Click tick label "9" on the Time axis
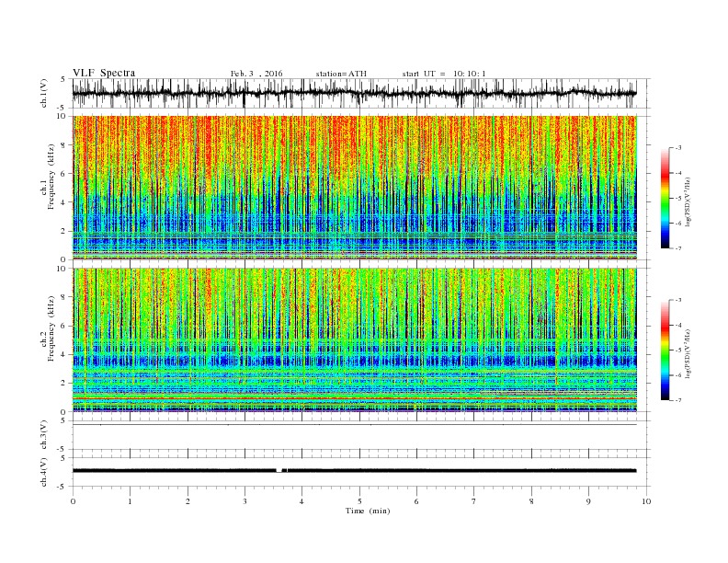Image resolution: width=728 pixels, height=563 pixels. coord(588,501)
